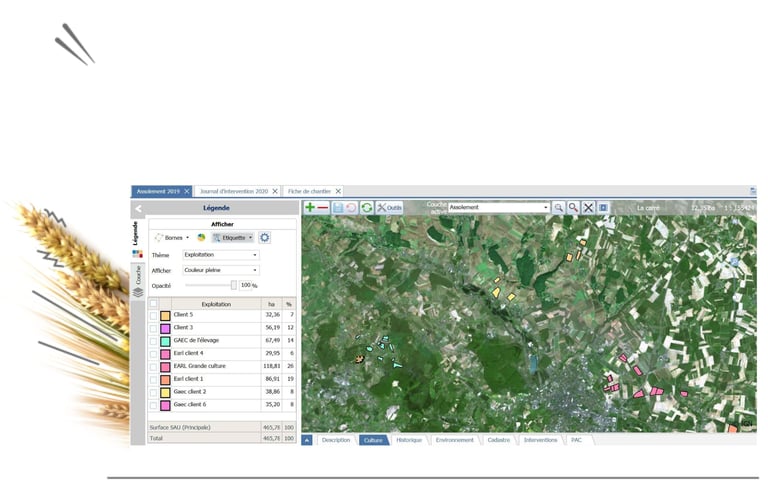This screenshot has height=500, width=768.
Task: Click the Client 5 orange color swatch
Action: point(165,316)
